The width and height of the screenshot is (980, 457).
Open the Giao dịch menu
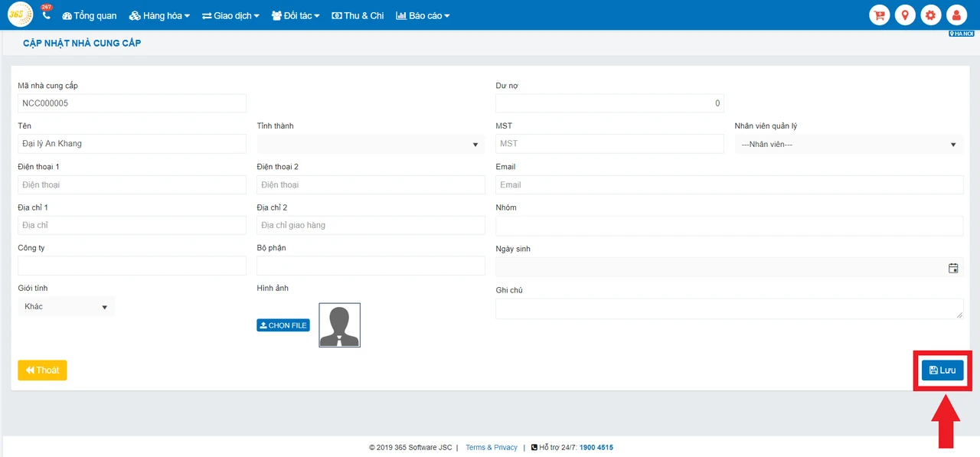230,15
